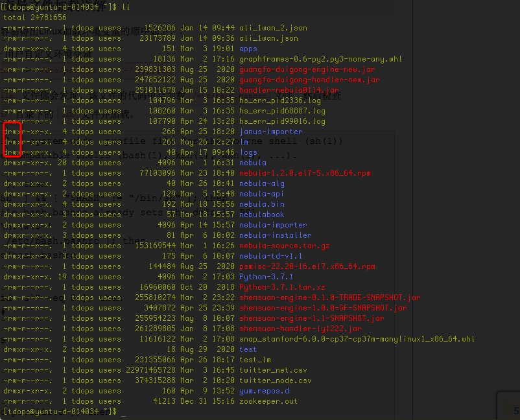520x420 pixels.
Task: Click shensuan-handler-ly1222.jar file name
Action: click(300, 329)
